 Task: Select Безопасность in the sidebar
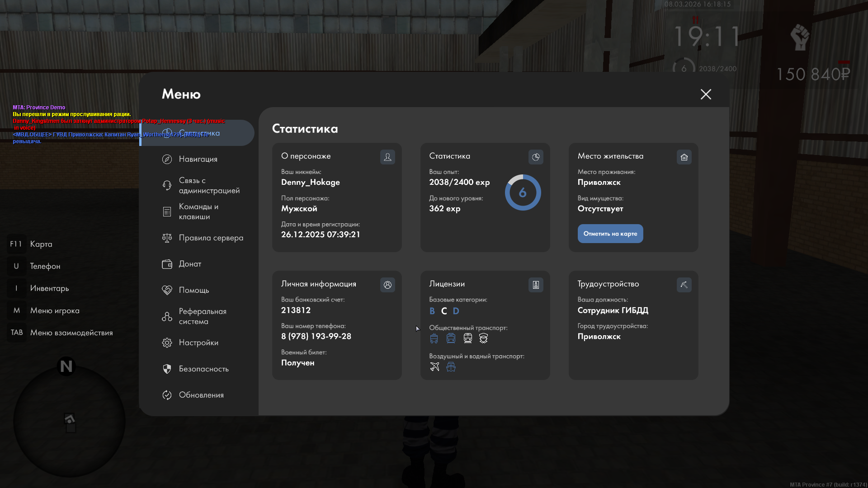tap(203, 369)
